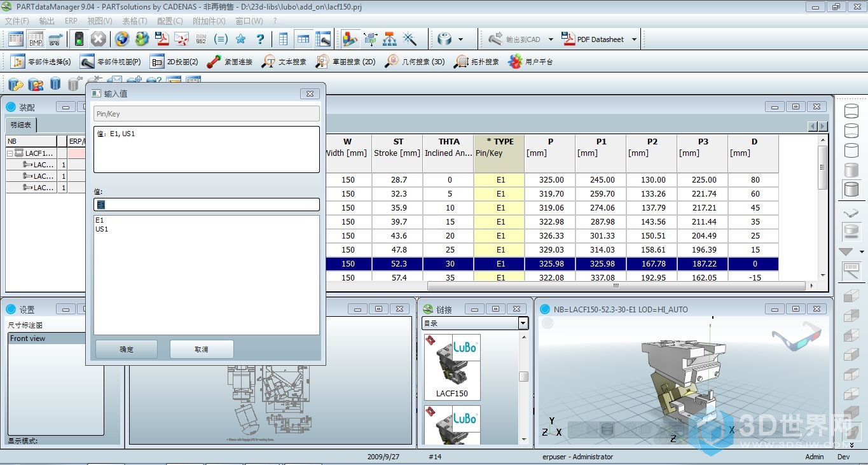Open the 输出 menu
This screenshot has height=465, width=868.
point(46,21)
